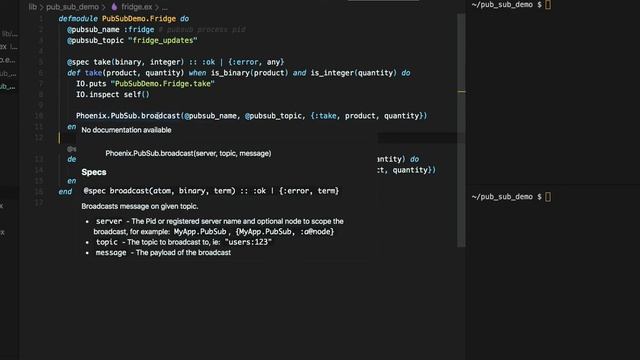This screenshot has height=360, width=640.
Task: Click the "@spec broadcast(atom, binary, term)" line
Action: pos(211,191)
